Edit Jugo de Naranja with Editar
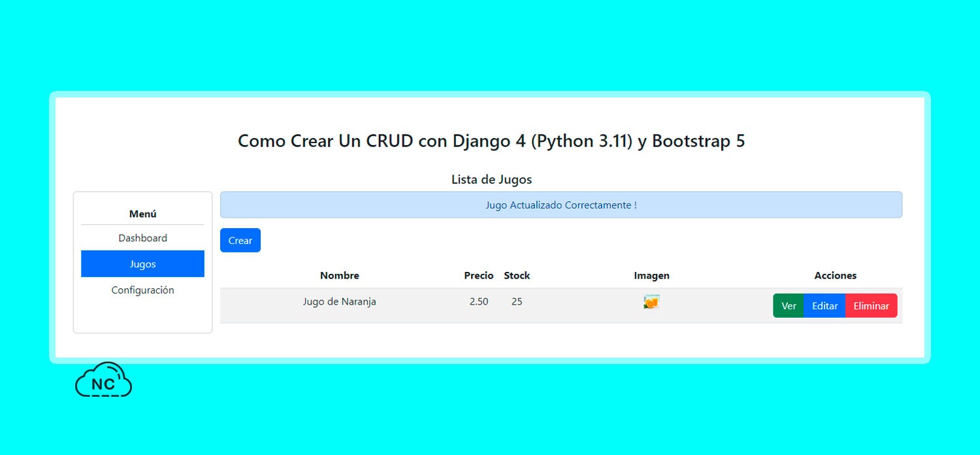Viewport: 980px width, 455px height. (x=825, y=306)
